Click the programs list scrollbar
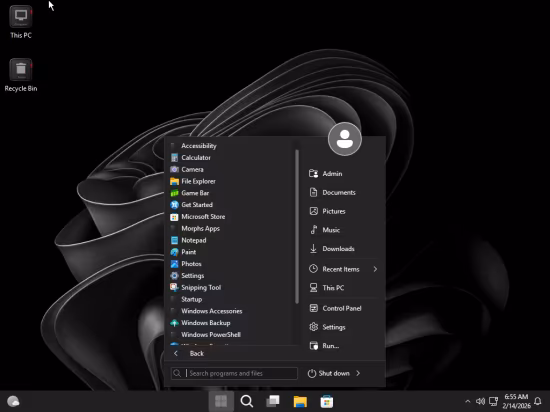The image size is (550, 412). point(297,227)
